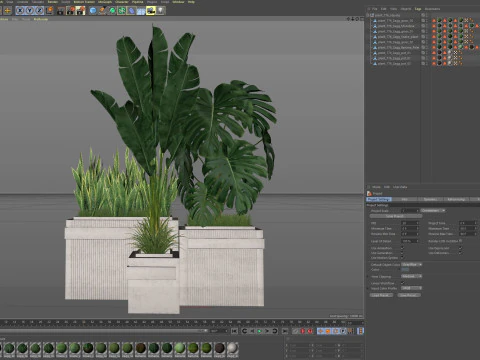This screenshot has width=480, height=360.
Task: Click the Render View clapperboard icon
Action: (61, 11)
